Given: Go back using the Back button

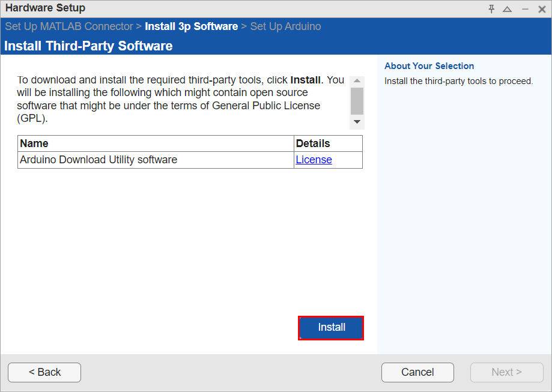Looking at the screenshot, I should click(x=44, y=372).
